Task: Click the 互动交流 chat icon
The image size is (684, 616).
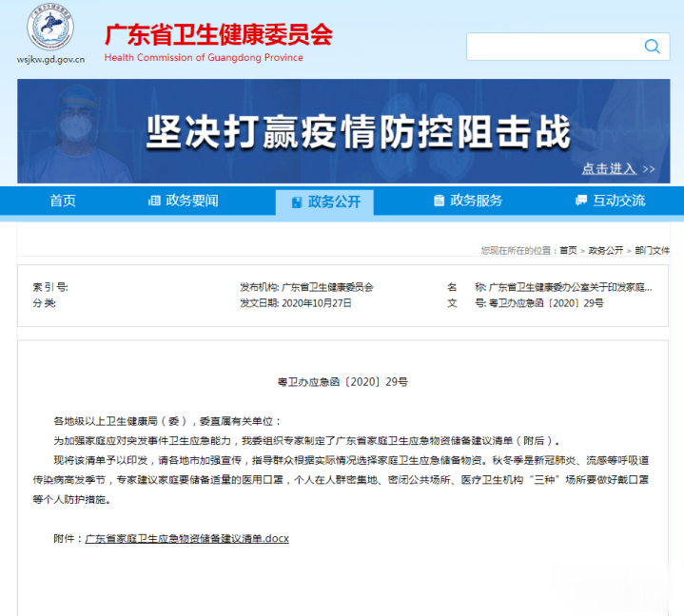Action: click(581, 201)
